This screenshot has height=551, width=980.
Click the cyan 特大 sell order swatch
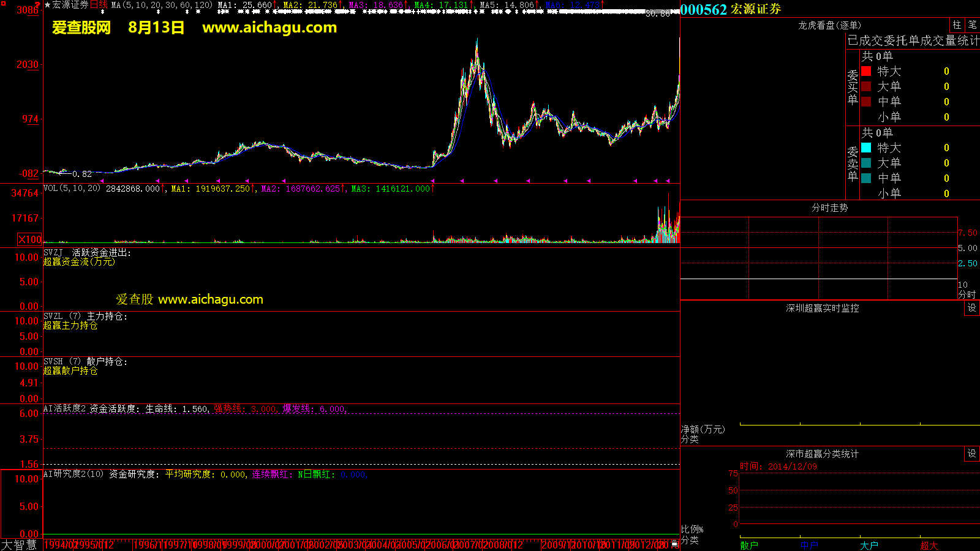(866, 148)
